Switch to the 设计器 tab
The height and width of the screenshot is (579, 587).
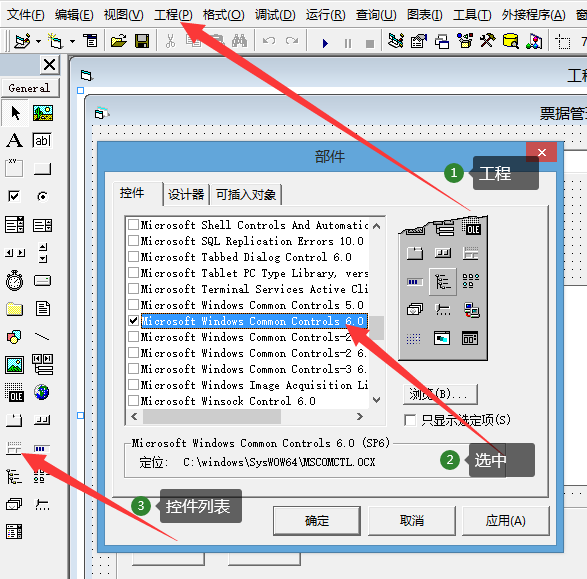[186, 195]
